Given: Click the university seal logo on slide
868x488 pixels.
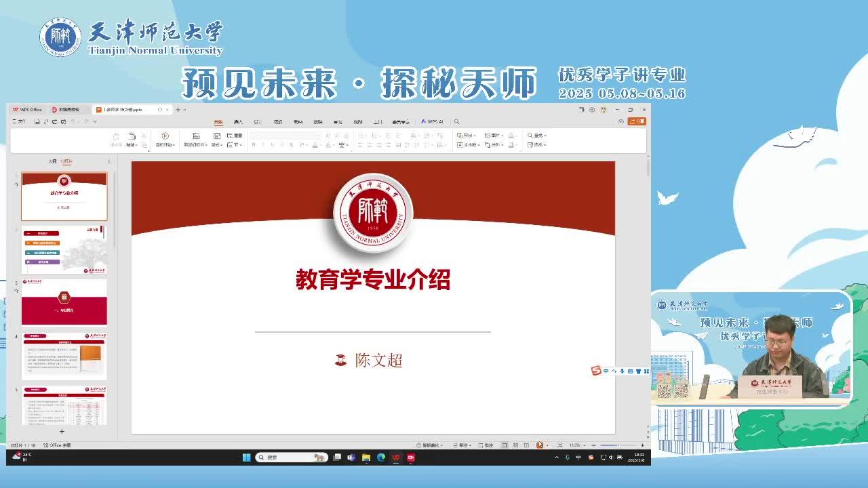Looking at the screenshot, I should [x=373, y=213].
